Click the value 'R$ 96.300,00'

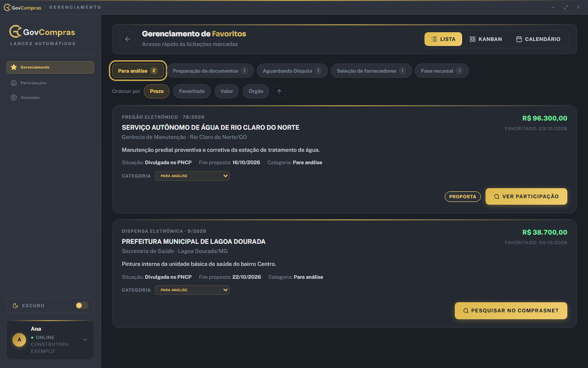pyautogui.click(x=545, y=118)
